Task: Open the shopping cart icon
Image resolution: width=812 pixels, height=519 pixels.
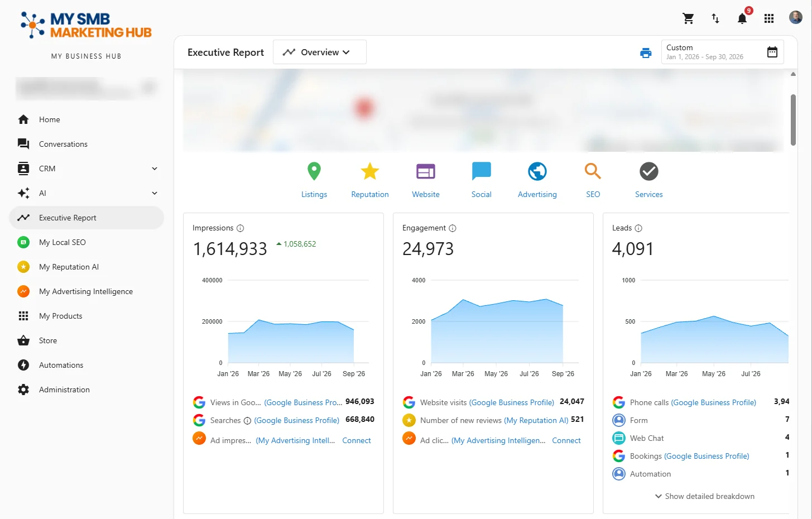Action: click(689, 18)
